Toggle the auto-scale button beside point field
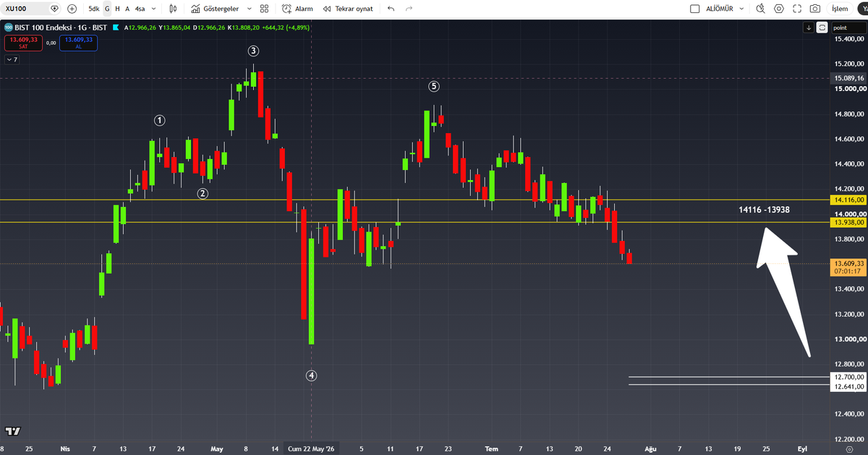 (822, 27)
